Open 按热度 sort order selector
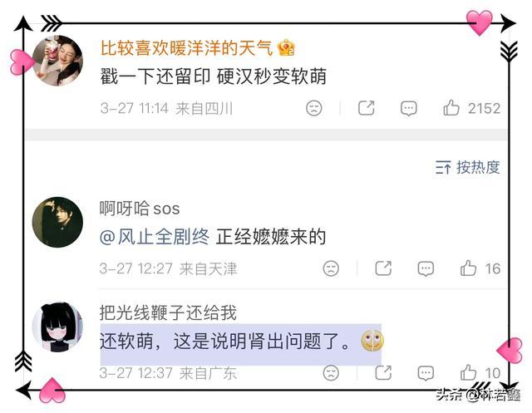Viewport: 532px width, 413px height. point(468,167)
